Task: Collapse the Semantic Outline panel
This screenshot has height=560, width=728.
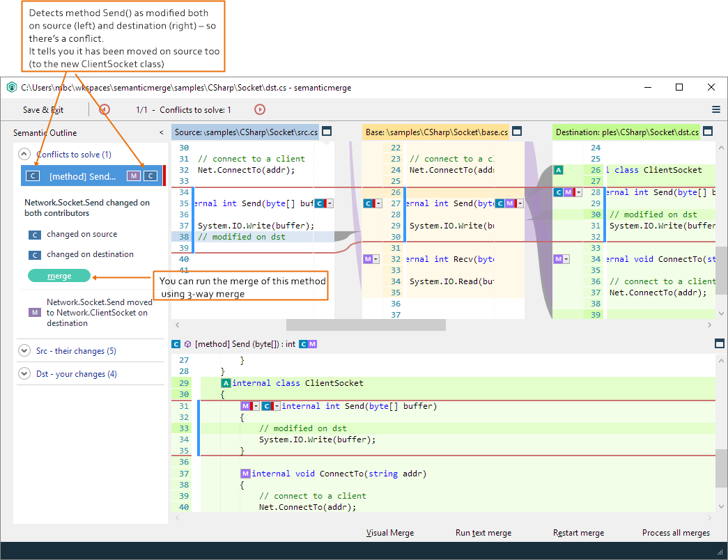Action: pos(161,133)
